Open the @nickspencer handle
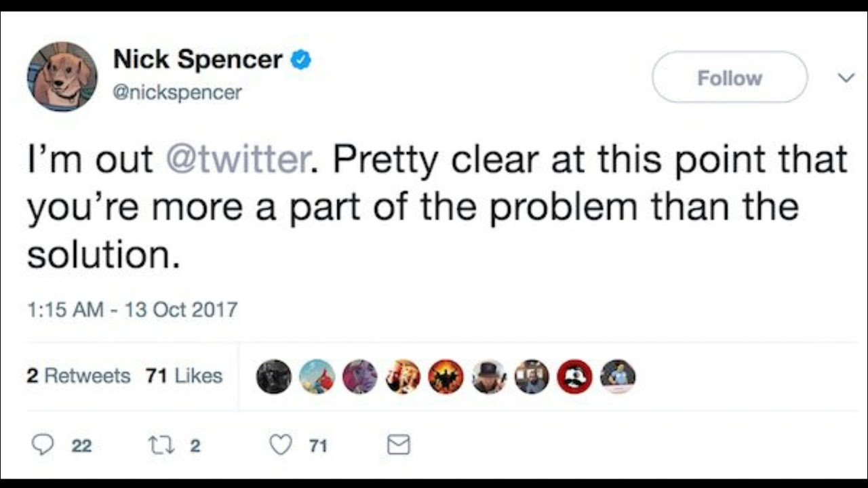This screenshot has height=488, width=868. tap(177, 92)
